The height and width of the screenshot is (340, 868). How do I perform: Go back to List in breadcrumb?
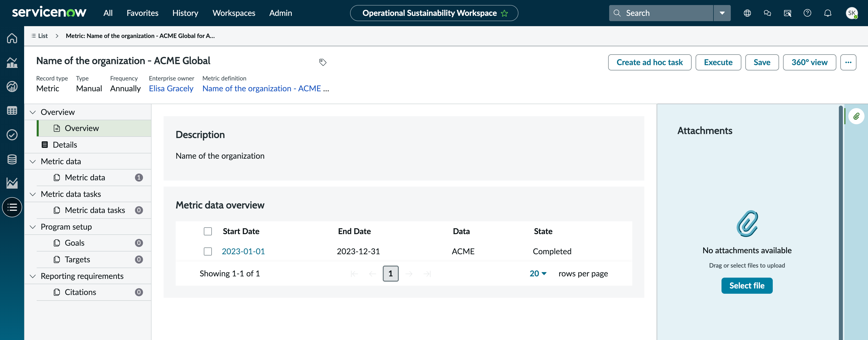tap(39, 36)
